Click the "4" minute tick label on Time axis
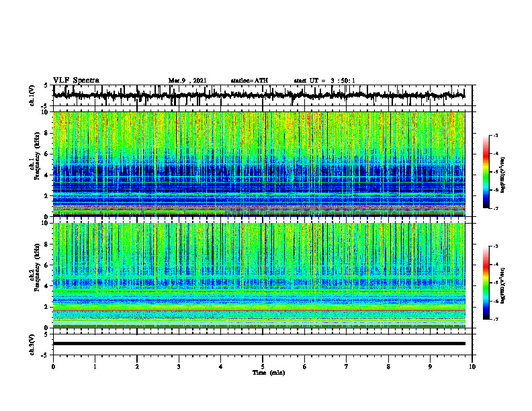 [221, 367]
